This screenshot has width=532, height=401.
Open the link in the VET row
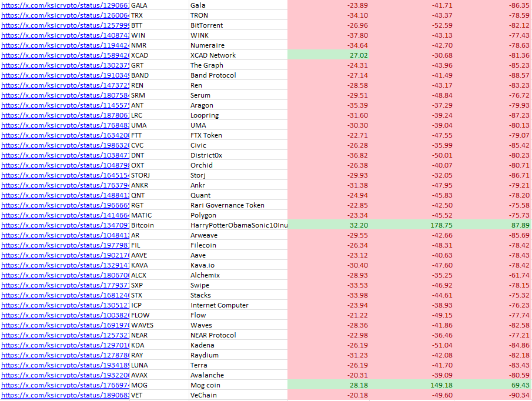coord(65,395)
